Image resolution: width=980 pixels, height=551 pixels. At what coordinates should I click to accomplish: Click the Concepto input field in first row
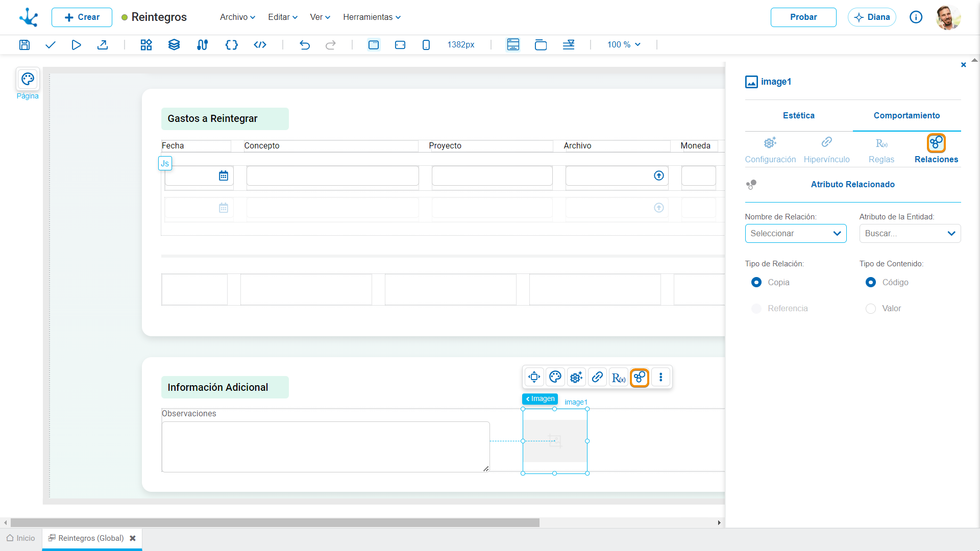[x=333, y=176]
